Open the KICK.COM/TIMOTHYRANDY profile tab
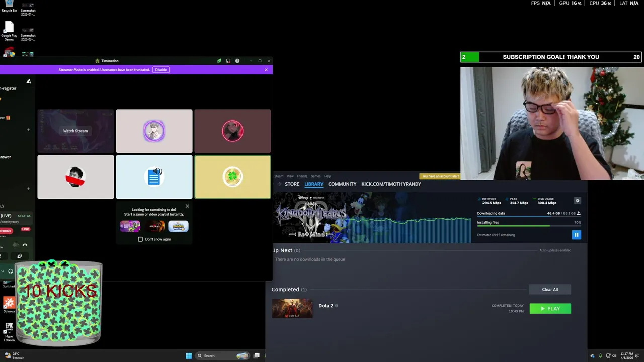 point(391,184)
